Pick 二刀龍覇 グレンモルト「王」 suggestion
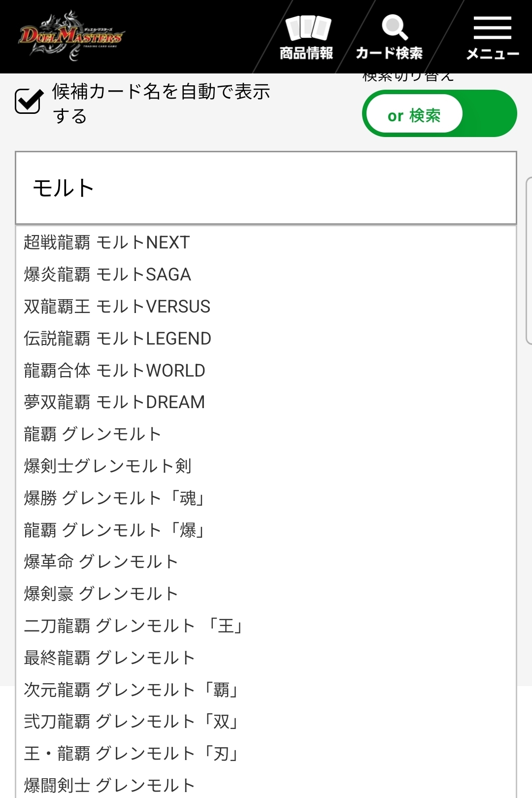 [134, 626]
